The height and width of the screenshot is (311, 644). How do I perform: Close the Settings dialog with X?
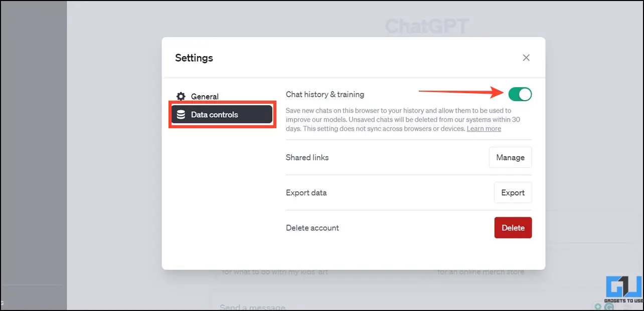pos(526,58)
